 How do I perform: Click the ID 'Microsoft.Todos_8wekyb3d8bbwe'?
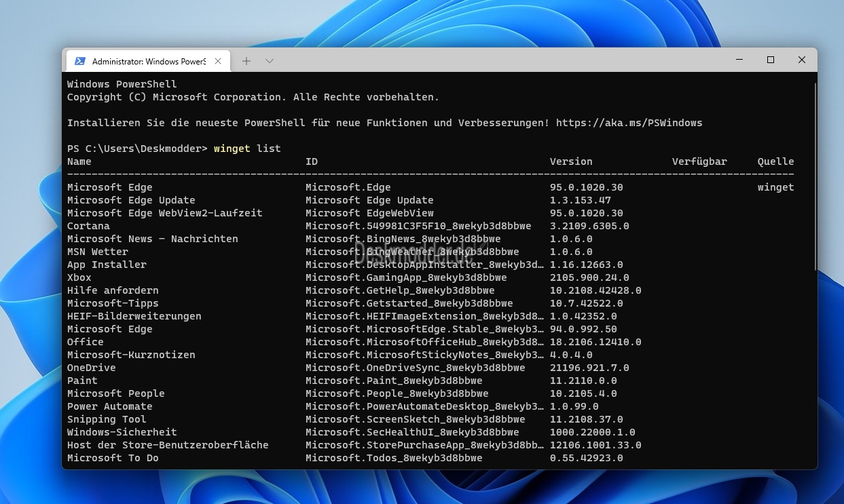click(x=394, y=458)
